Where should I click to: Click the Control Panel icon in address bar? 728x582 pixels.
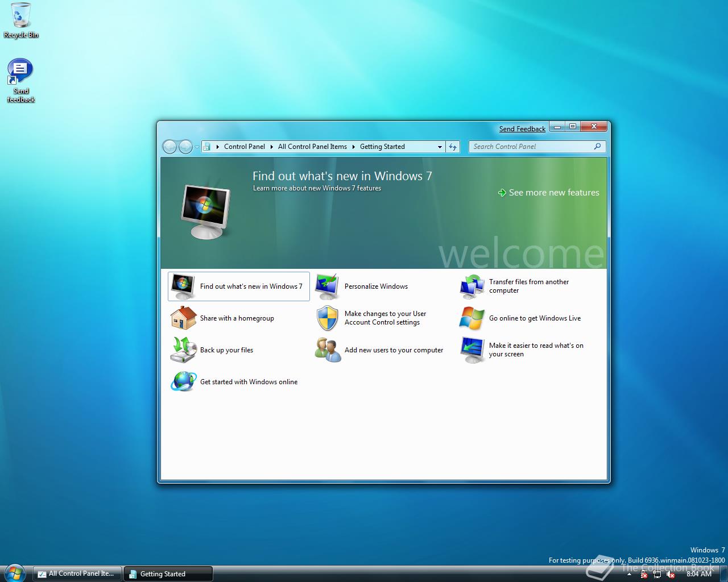pos(206,147)
